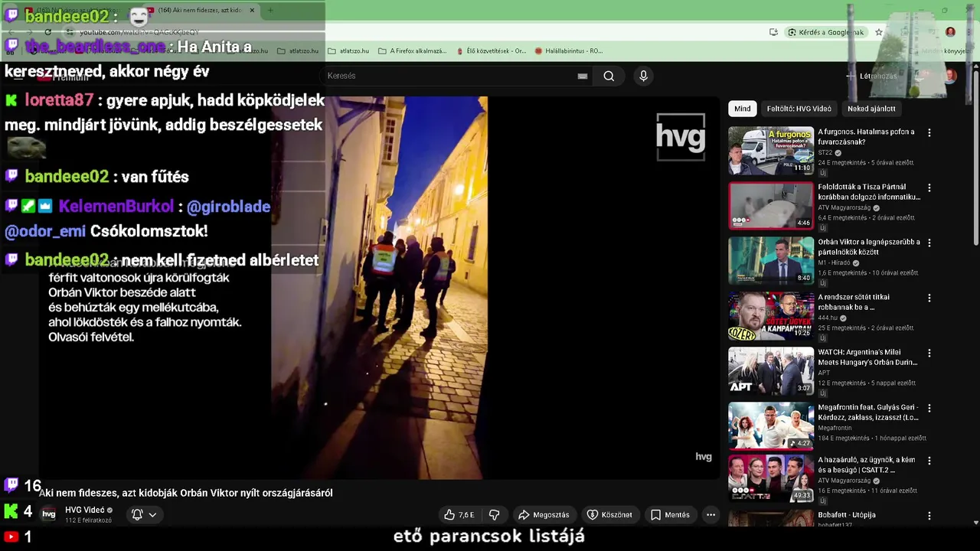Click the Mentés save button
The image size is (980, 551).
click(x=670, y=515)
